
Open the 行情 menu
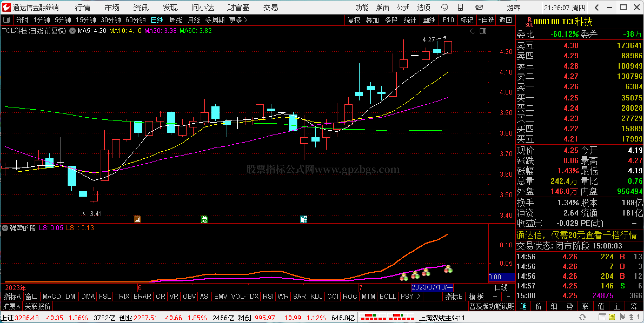click(83, 8)
